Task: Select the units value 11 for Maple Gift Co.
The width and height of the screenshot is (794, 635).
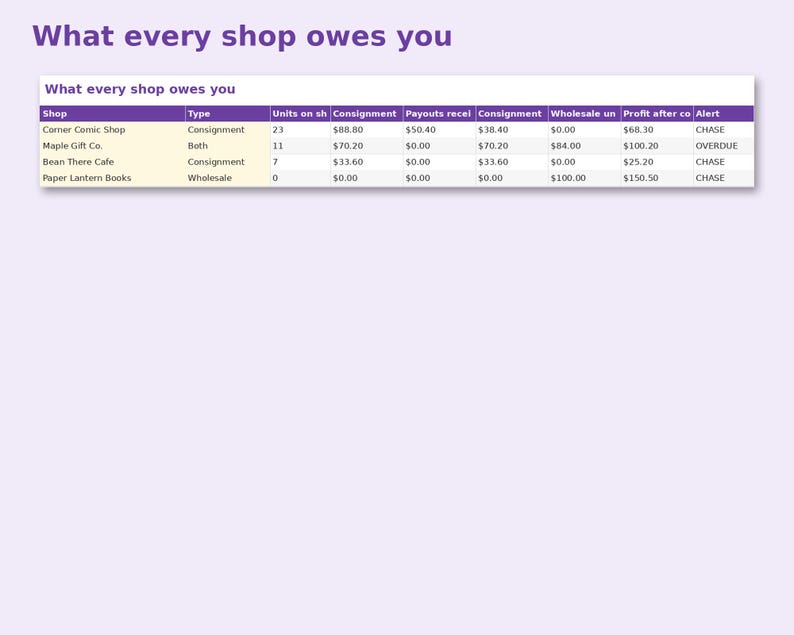Action: (x=278, y=146)
